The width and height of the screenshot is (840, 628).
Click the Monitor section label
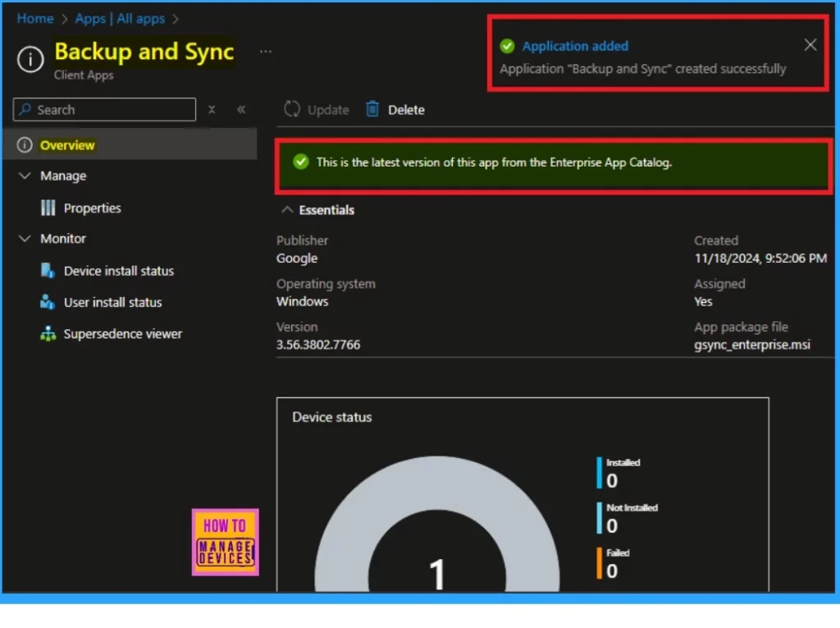tap(63, 239)
